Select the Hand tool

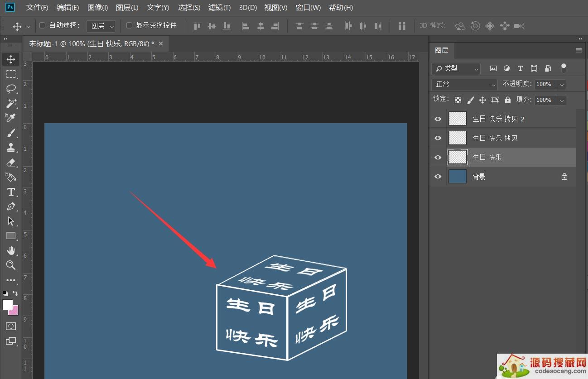[11, 251]
